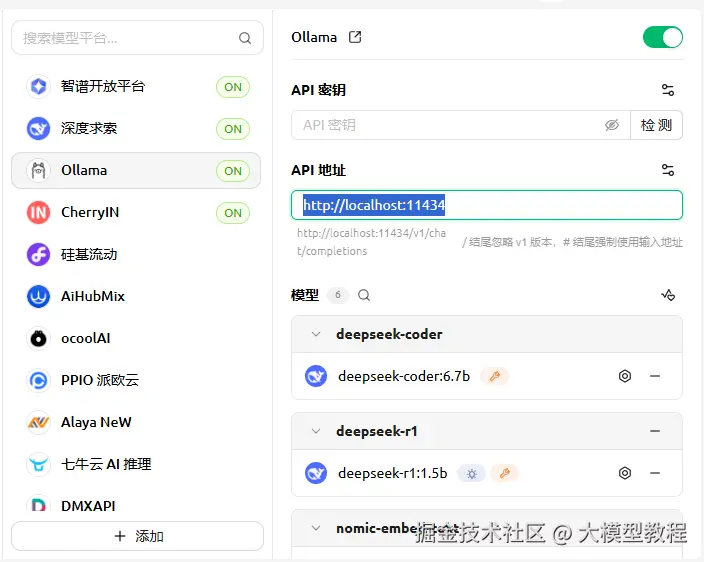Image resolution: width=704 pixels, height=562 pixels.
Task: Remove deepseek-coder:6.7b model with minus icon
Action: [x=655, y=376]
